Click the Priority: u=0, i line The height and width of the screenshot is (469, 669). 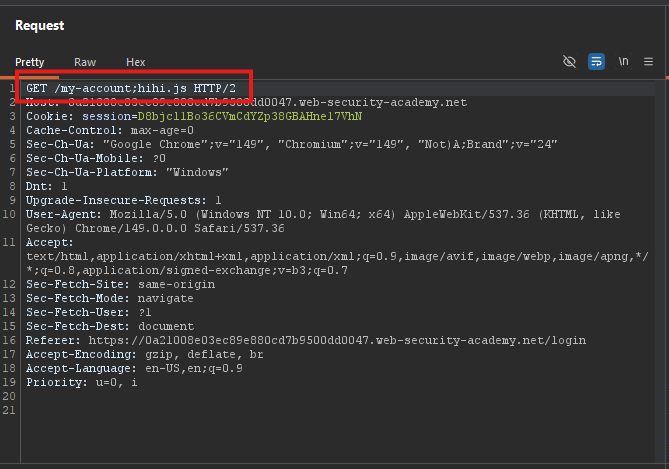click(81, 382)
